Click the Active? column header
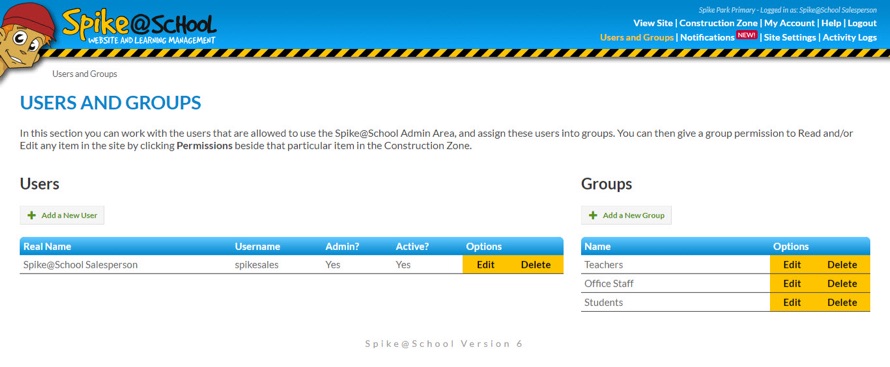890x367 pixels. tap(413, 247)
